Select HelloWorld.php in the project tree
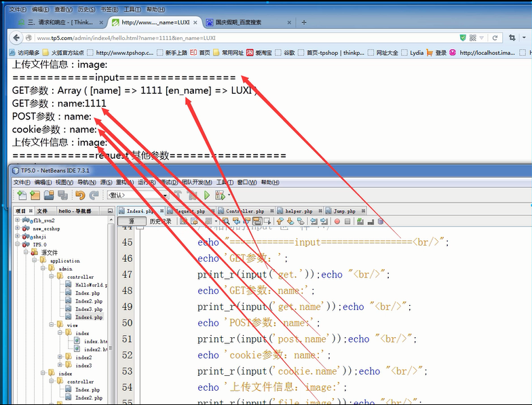The image size is (532, 405). 91,285
